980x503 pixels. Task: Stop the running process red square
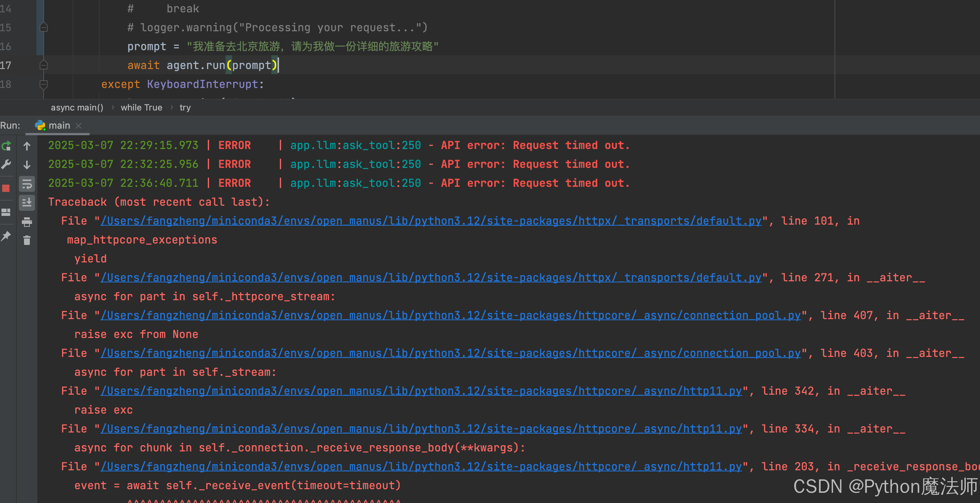[x=6, y=188]
